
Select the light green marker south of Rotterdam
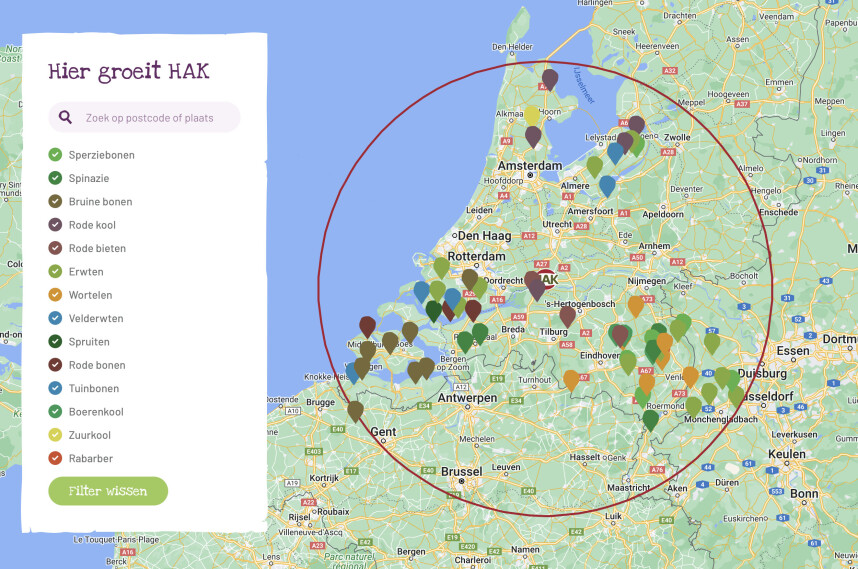tap(442, 268)
